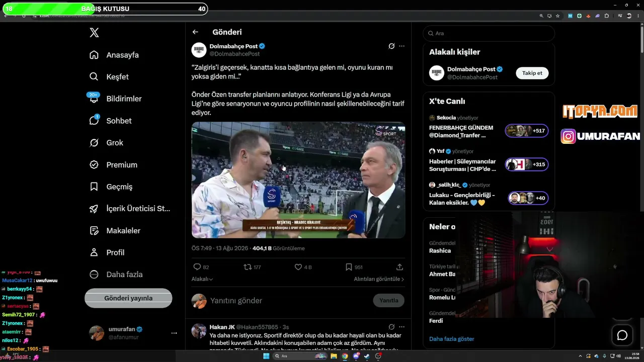This screenshot has width=644, height=362.
Task: Open Alıntıları görüntüle link
Action: tap(379, 279)
